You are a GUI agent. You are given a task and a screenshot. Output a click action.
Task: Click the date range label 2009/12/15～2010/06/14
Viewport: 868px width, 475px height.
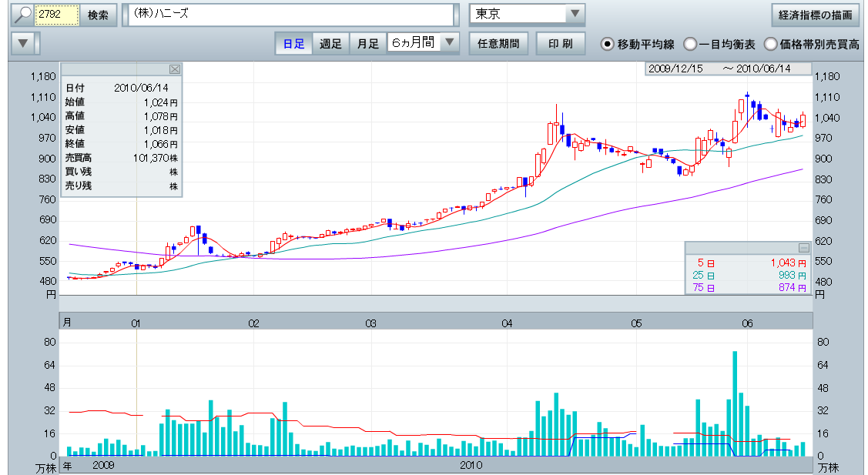pos(729,69)
